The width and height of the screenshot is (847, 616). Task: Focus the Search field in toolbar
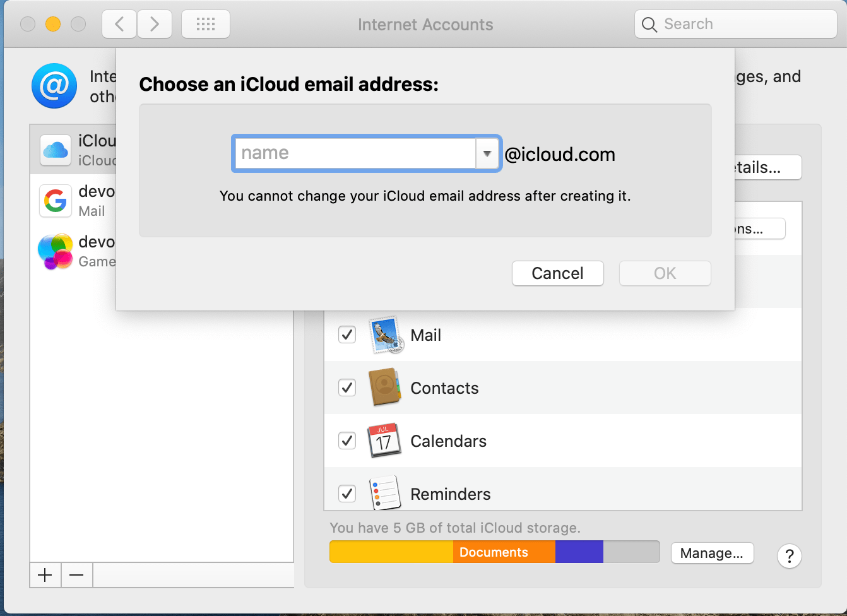pyautogui.click(x=736, y=25)
